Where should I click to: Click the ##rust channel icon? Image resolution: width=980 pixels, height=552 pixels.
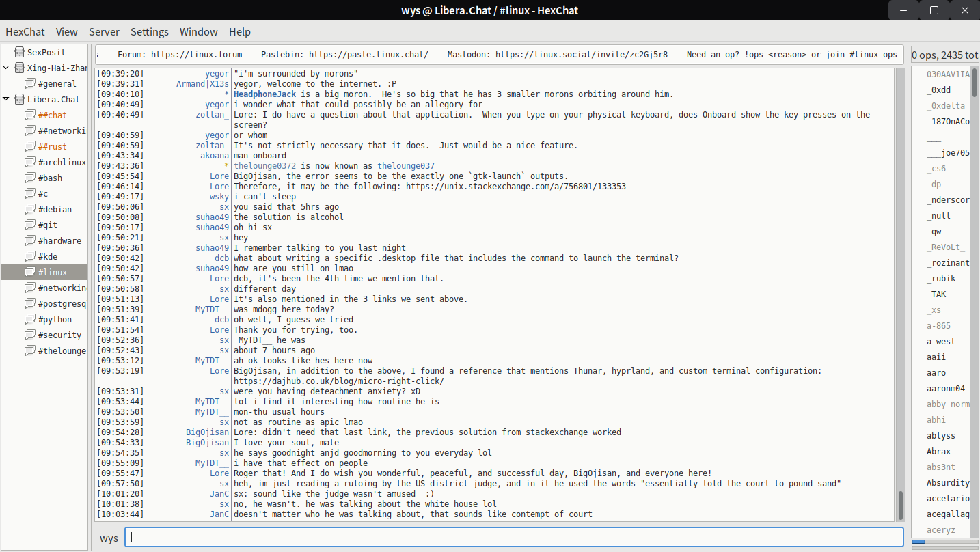[x=29, y=146]
